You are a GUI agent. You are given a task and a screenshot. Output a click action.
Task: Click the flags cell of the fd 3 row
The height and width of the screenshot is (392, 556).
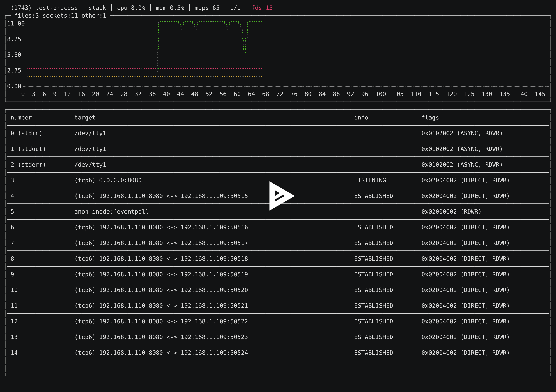click(465, 180)
